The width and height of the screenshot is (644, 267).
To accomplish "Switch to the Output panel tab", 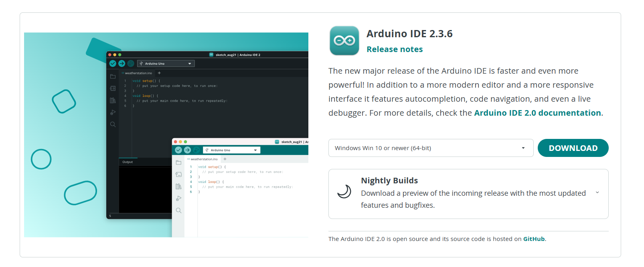I will pyautogui.click(x=128, y=162).
